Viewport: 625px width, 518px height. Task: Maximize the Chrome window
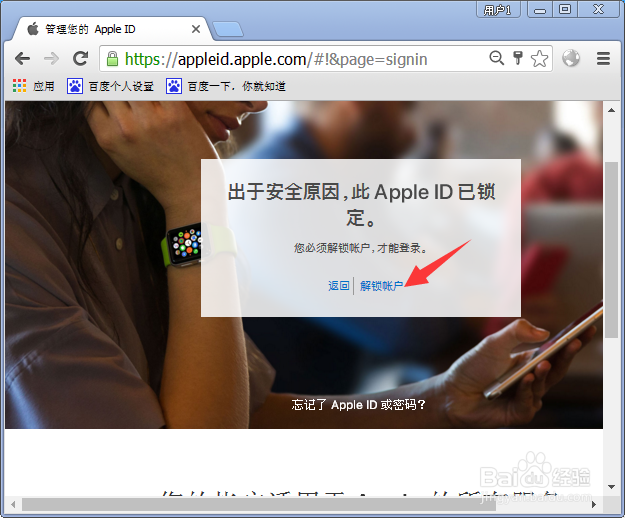tap(565, 9)
